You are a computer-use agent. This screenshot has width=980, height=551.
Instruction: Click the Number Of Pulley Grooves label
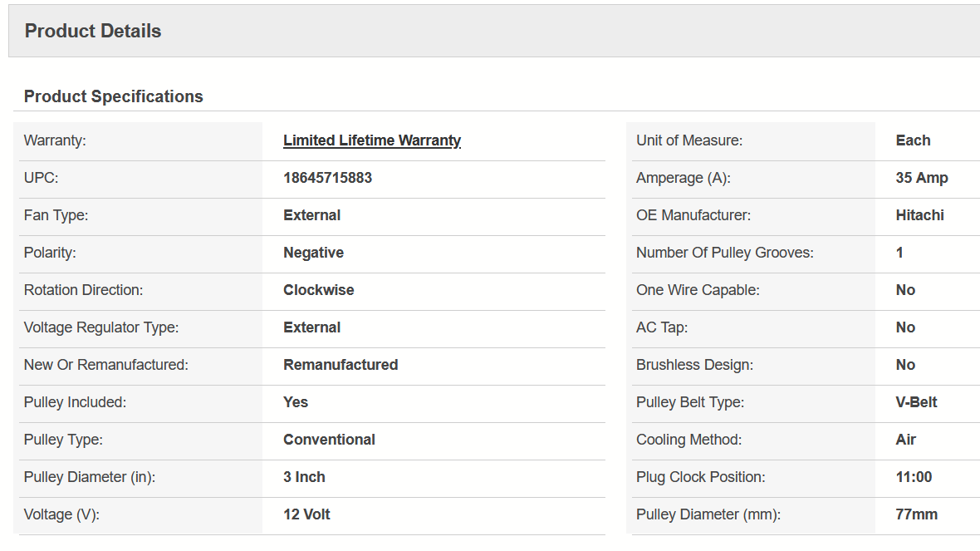tap(724, 253)
